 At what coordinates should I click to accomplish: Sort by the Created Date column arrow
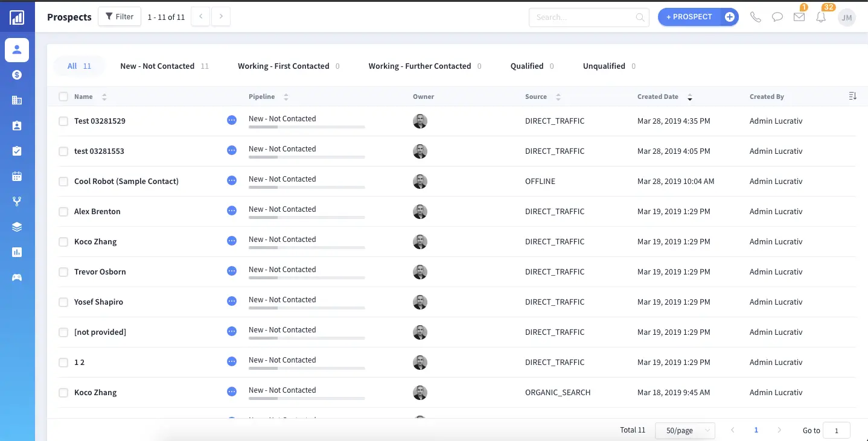690,97
